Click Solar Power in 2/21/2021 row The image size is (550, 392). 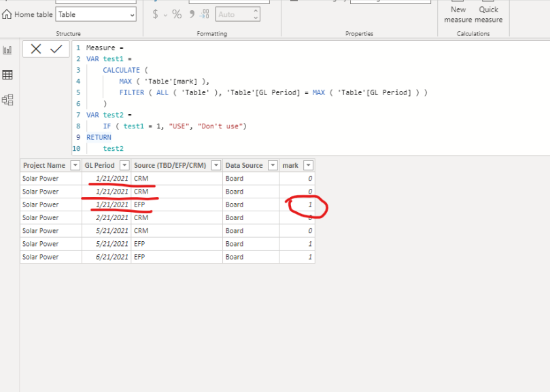point(51,217)
